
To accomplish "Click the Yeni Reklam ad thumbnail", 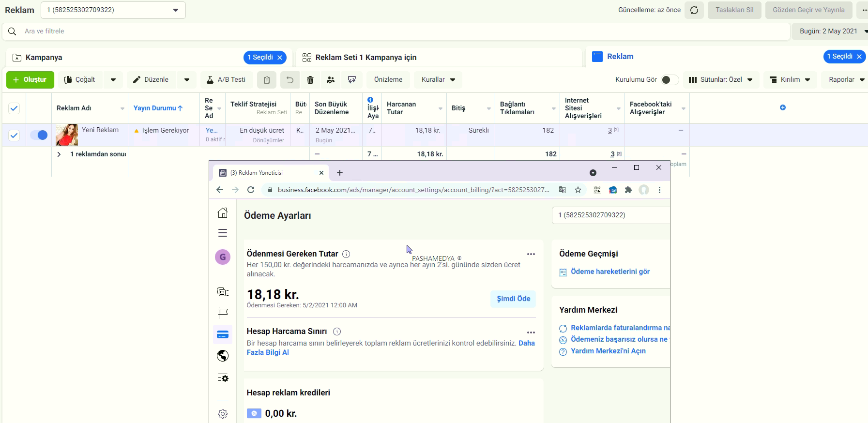I will pyautogui.click(x=67, y=135).
